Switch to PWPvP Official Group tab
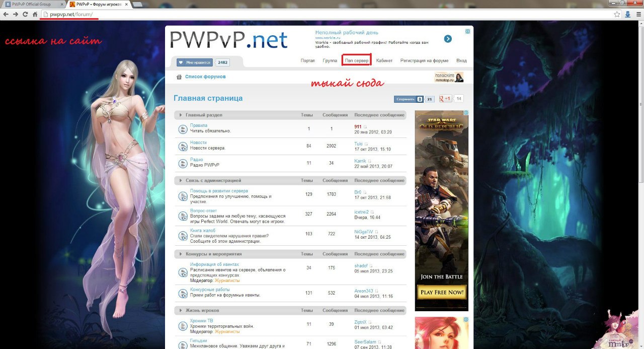Screen dimensions: 644x349 tap(30, 4)
